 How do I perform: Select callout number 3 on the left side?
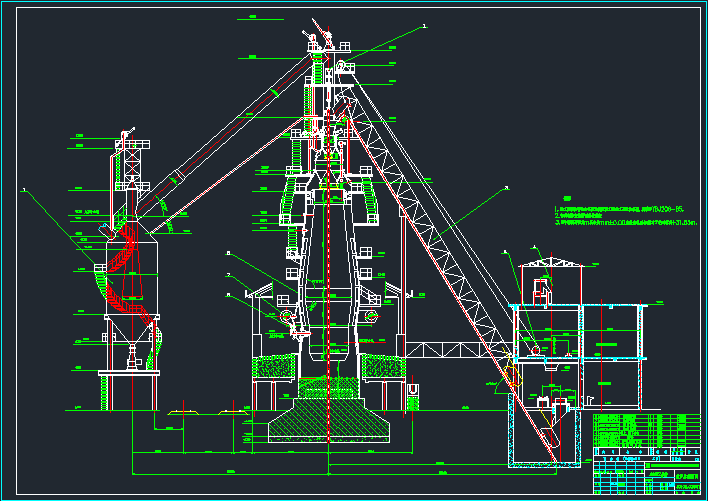(x=23, y=189)
